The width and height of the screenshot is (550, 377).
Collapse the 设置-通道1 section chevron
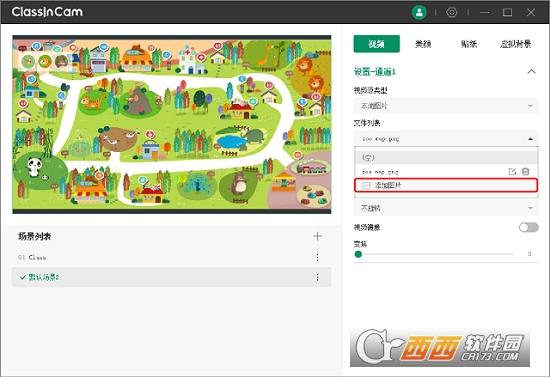tap(531, 72)
